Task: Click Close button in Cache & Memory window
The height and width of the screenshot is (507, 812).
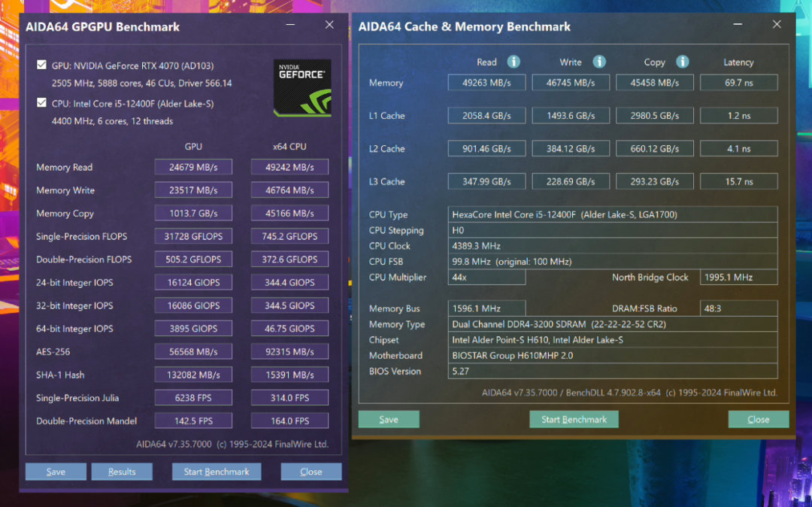Action: coord(759,420)
